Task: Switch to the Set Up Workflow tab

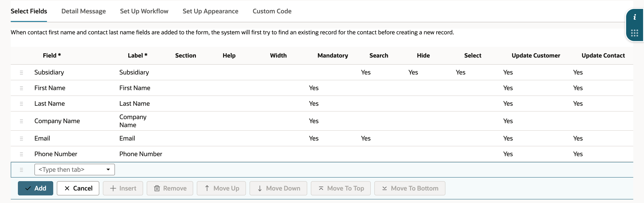Action: 144,11
